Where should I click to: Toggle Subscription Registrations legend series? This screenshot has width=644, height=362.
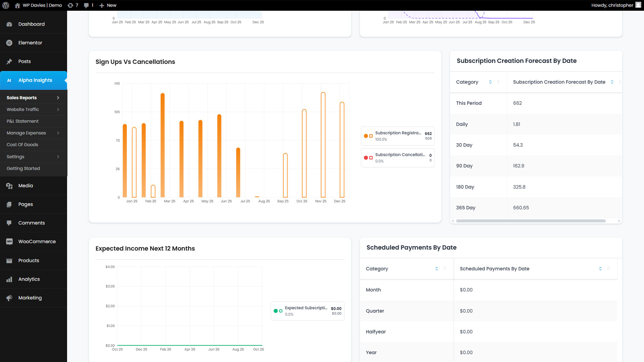397,136
